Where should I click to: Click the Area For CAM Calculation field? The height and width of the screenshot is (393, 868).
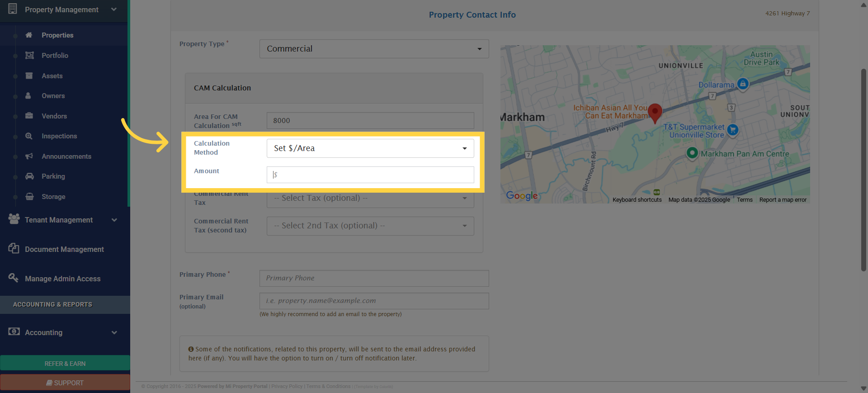pyautogui.click(x=370, y=121)
